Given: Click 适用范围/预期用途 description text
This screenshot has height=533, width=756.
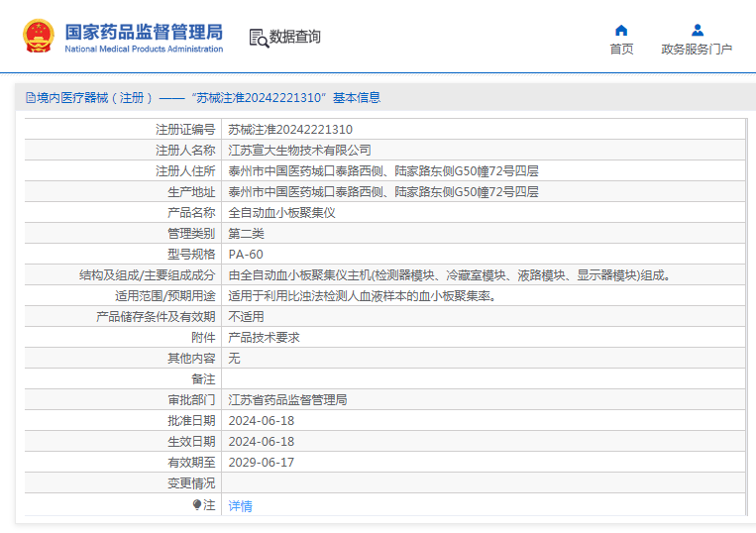Looking at the screenshot, I should [363, 296].
